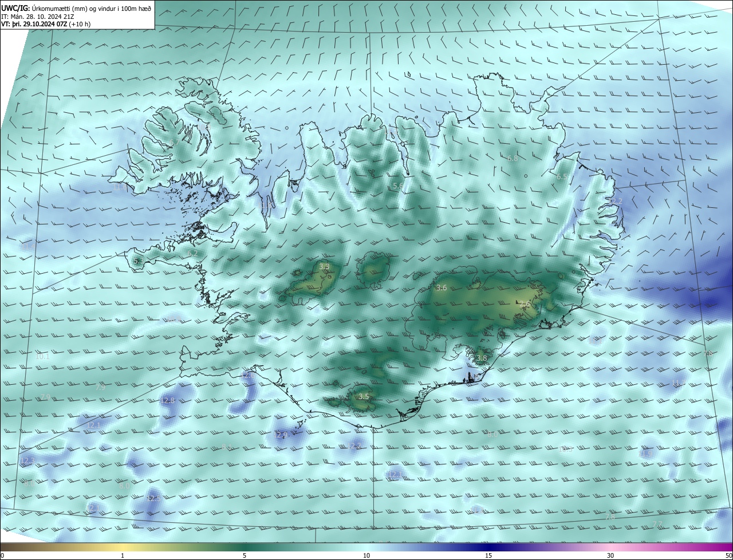The height and width of the screenshot is (560, 733).
Task: Click the 2.6 value on the map
Action: coord(525,304)
